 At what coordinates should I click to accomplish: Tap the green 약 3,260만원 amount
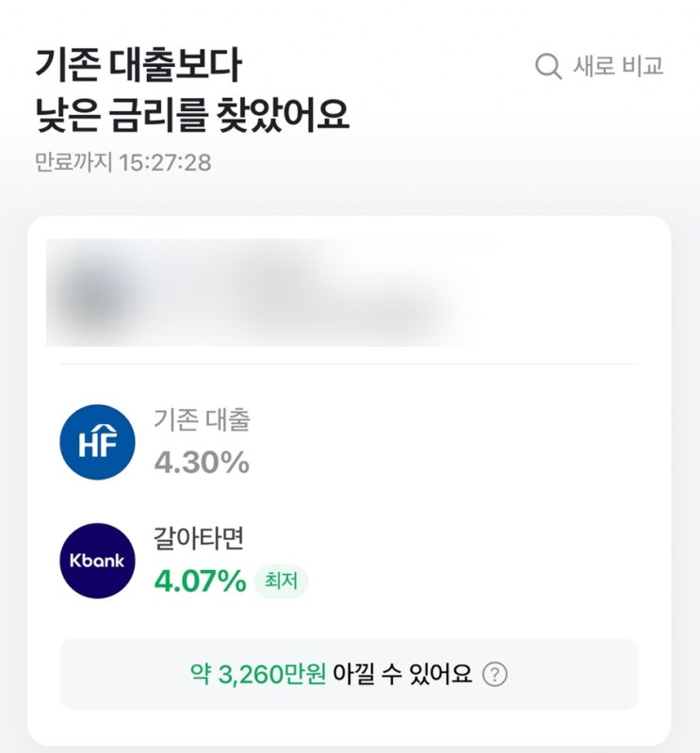pos(258,675)
